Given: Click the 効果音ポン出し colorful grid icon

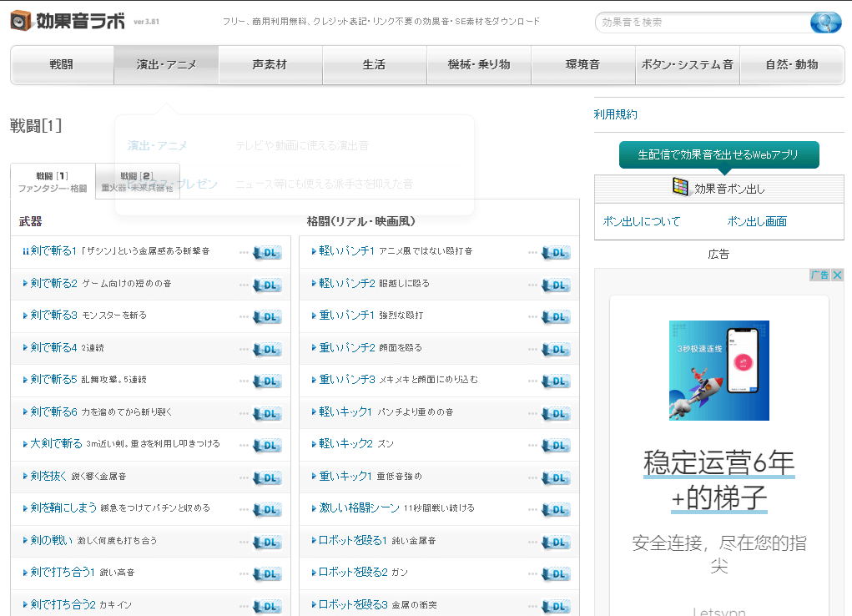Looking at the screenshot, I should tap(680, 187).
